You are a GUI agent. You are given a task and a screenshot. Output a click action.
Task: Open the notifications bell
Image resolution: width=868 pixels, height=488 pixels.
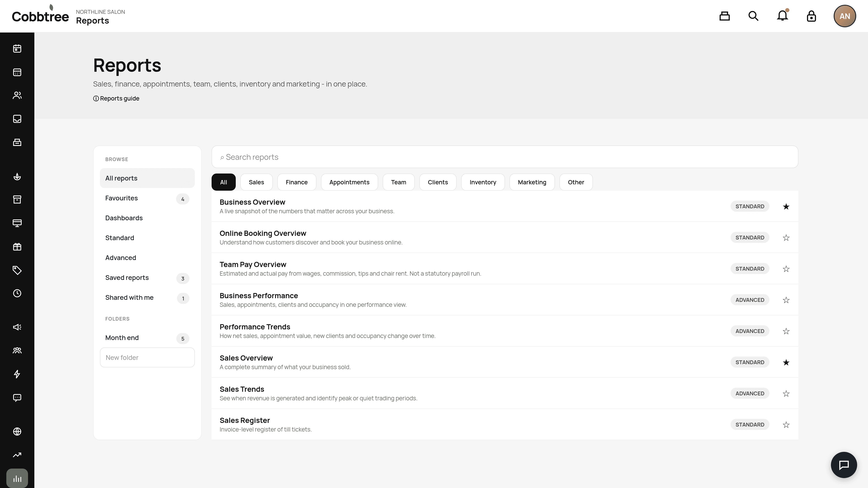click(782, 16)
